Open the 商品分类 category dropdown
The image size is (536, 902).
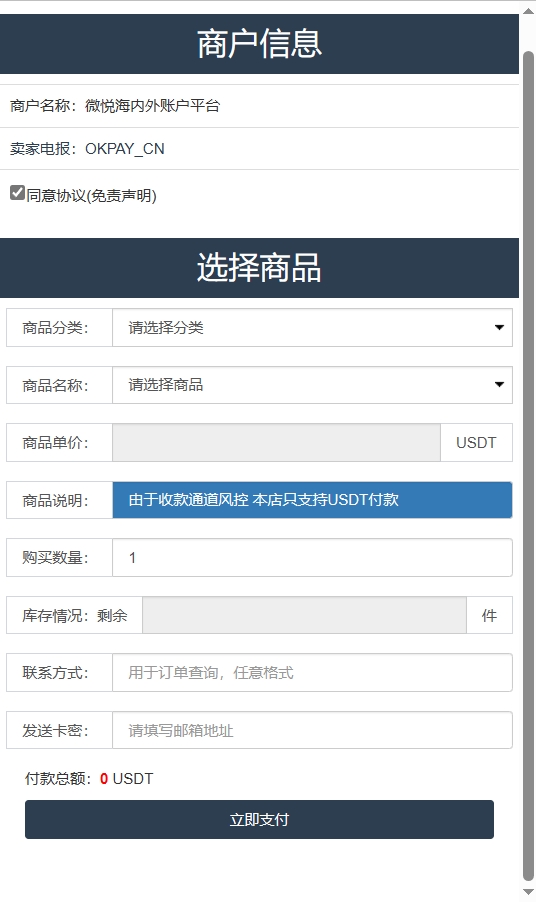coord(312,327)
